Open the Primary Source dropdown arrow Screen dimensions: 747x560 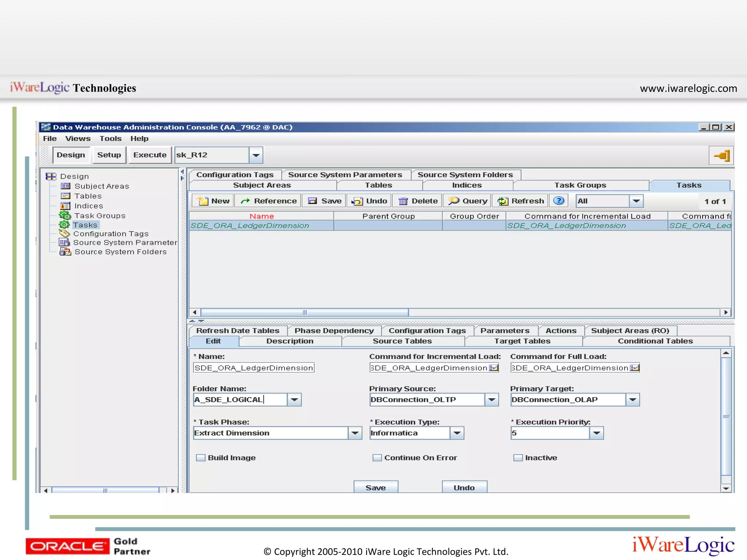[492, 400]
